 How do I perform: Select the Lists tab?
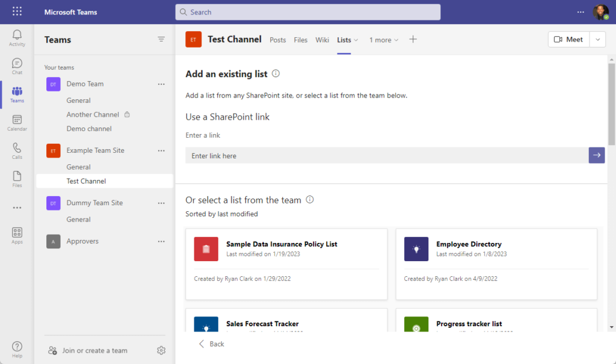click(x=343, y=40)
